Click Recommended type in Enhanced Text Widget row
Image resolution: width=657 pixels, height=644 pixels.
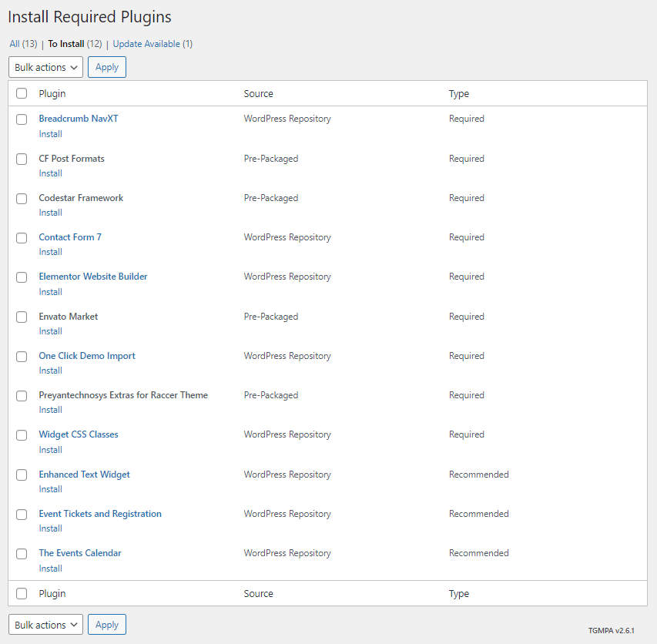(x=479, y=475)
